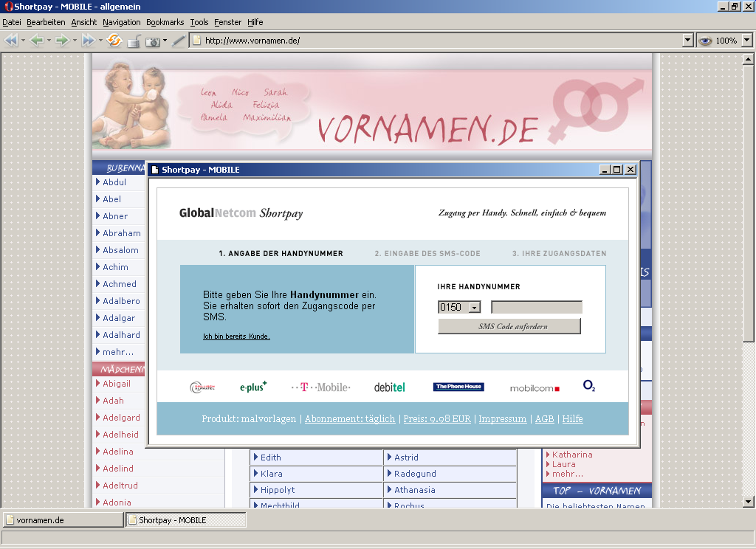Reload the page with the orange icon
The image size is (756, 549).
click(x=114, y=40)
